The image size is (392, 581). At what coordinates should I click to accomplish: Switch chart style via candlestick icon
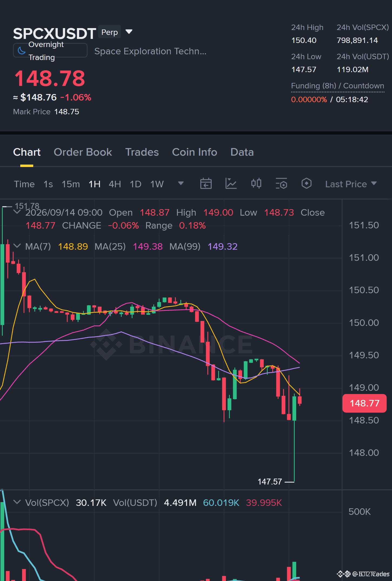click(x=256, y=183)
